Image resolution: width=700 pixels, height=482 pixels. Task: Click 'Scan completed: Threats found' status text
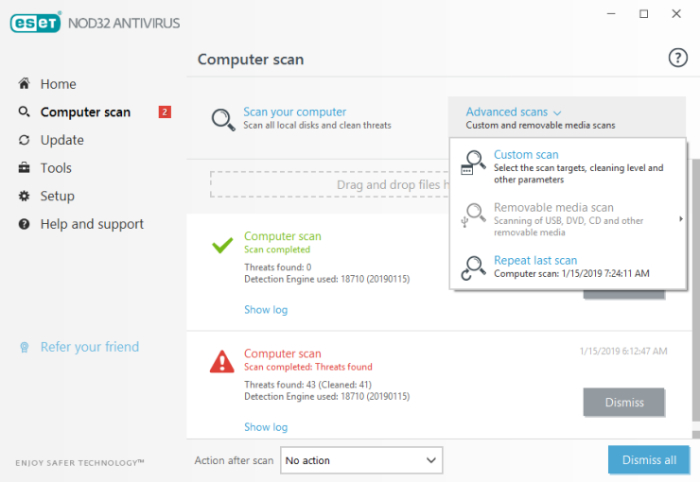pyautogui.click(x=308, y=367)
